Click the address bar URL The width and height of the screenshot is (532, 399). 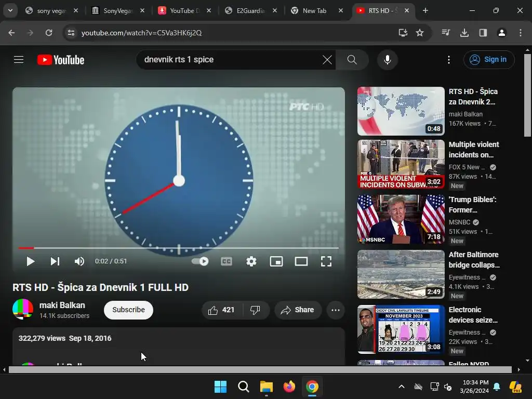tap(141, 33)
